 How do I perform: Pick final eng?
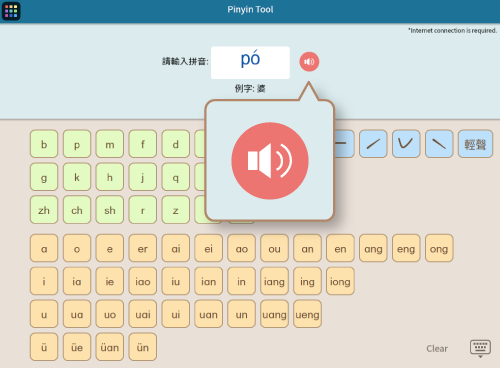pos(406,248)
